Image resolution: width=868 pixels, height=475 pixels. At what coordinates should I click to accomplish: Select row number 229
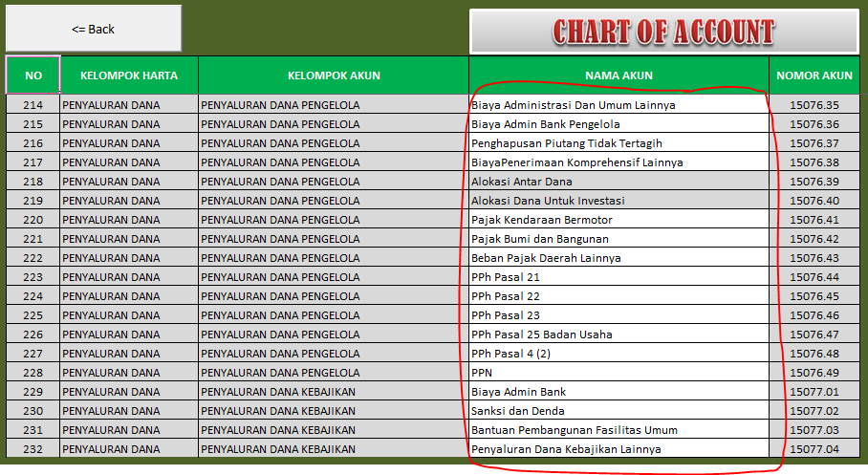[33, 392]
